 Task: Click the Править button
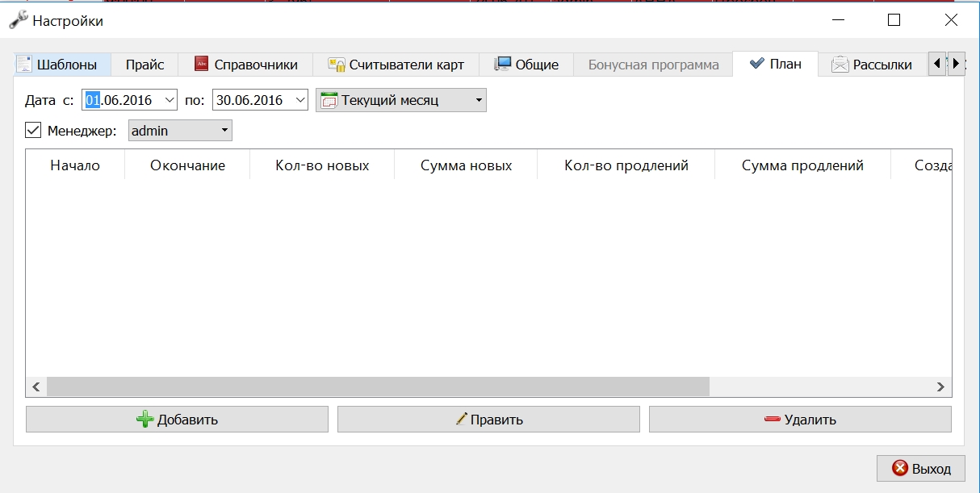[x=488, y=420]
